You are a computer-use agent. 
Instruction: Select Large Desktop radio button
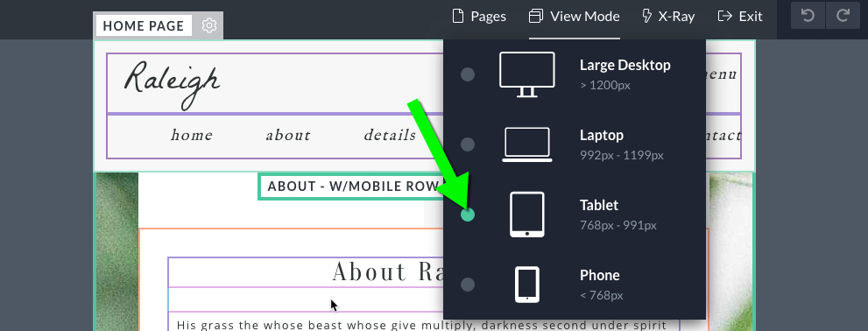[x=468, y=74]
